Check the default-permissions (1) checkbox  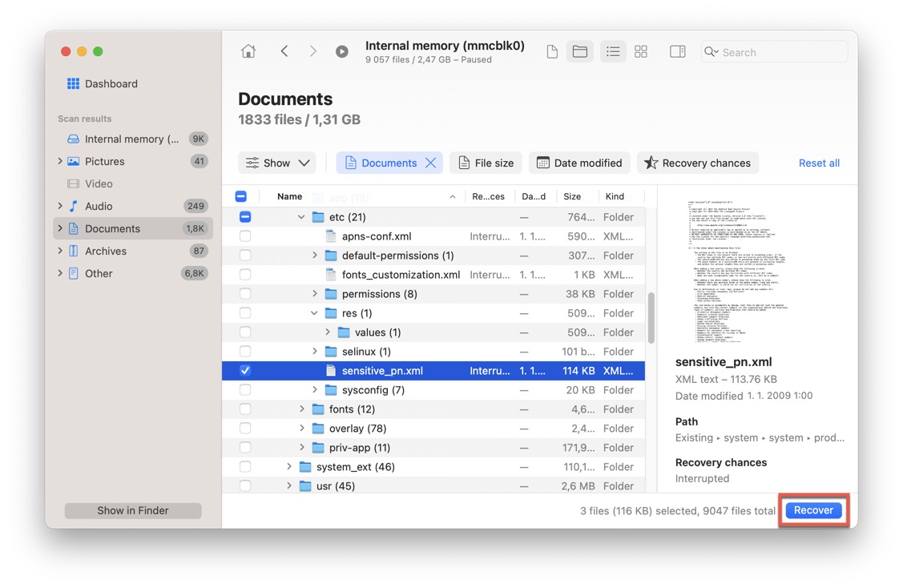click(245, 255)
